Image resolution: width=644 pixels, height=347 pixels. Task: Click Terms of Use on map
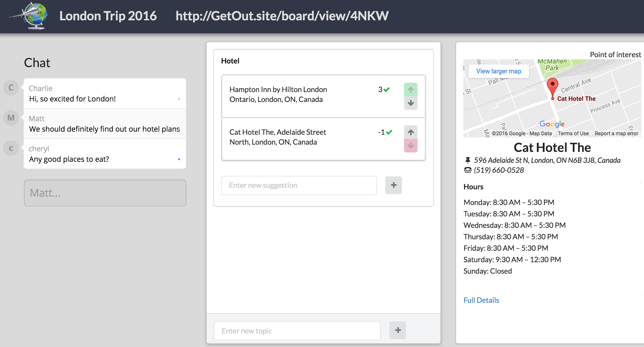pos(573,133)
